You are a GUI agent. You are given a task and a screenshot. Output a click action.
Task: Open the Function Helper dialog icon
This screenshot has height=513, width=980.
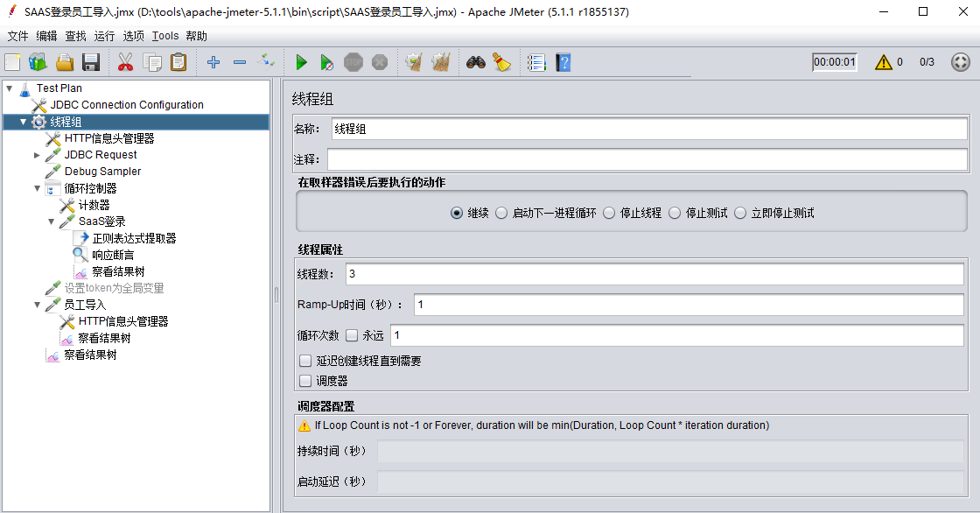click(x=536, y=62)
